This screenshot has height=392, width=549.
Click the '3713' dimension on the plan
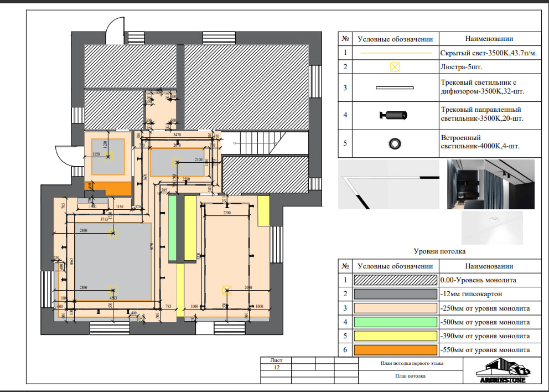[x=104, y=219]
